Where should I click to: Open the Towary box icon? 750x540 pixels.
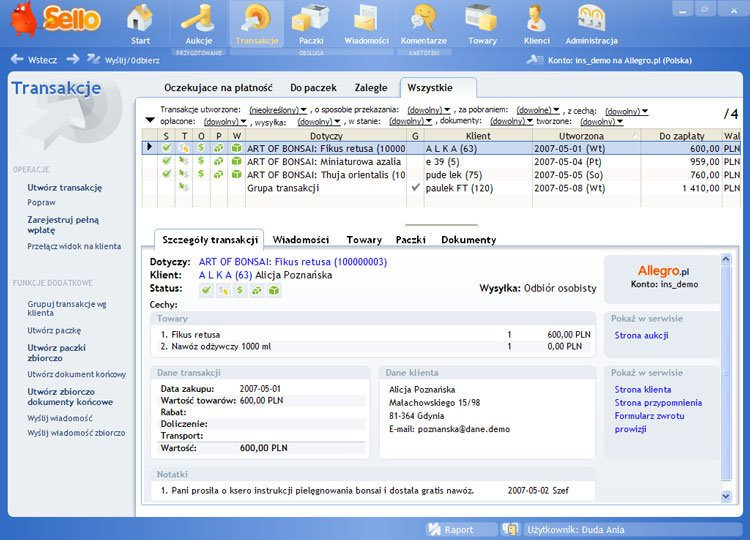(x=482, y=20)
